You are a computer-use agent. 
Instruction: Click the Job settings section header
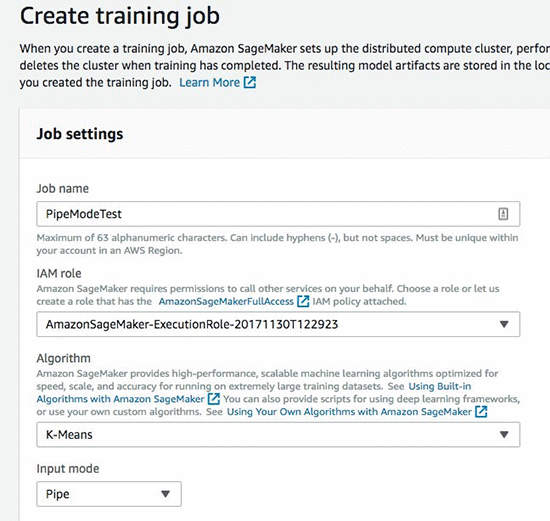(x=80, y=134)
